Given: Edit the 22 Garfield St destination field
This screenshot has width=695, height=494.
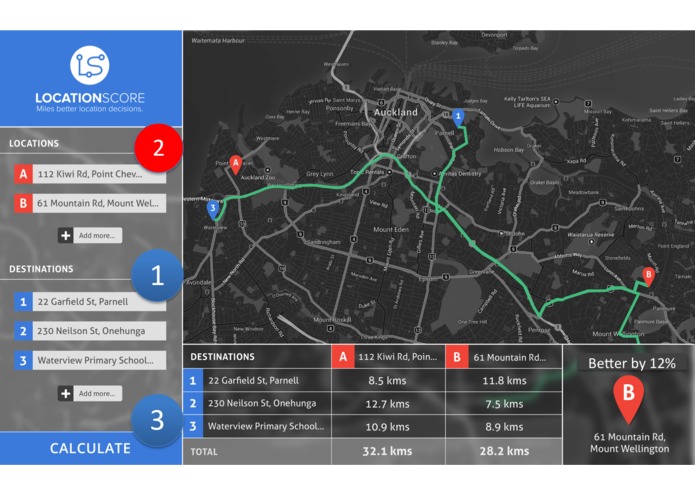Looking at the screenshot, I should [x=99, y=302].
